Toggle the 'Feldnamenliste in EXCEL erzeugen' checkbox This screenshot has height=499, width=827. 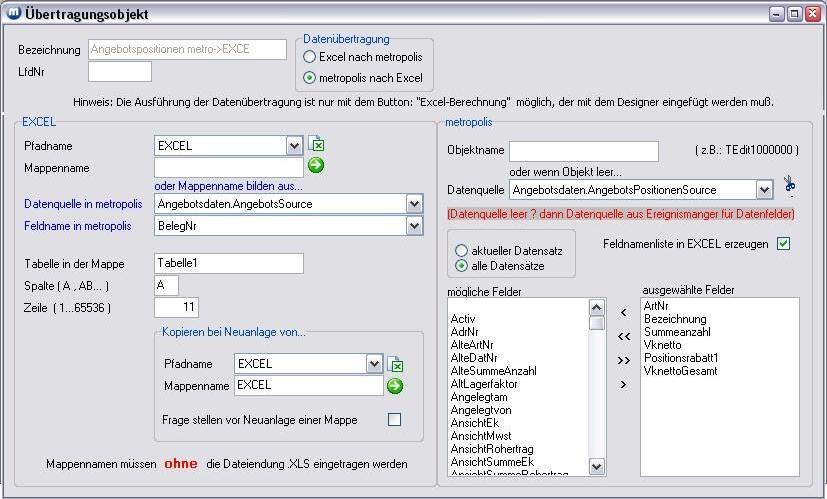coord(783,243)
